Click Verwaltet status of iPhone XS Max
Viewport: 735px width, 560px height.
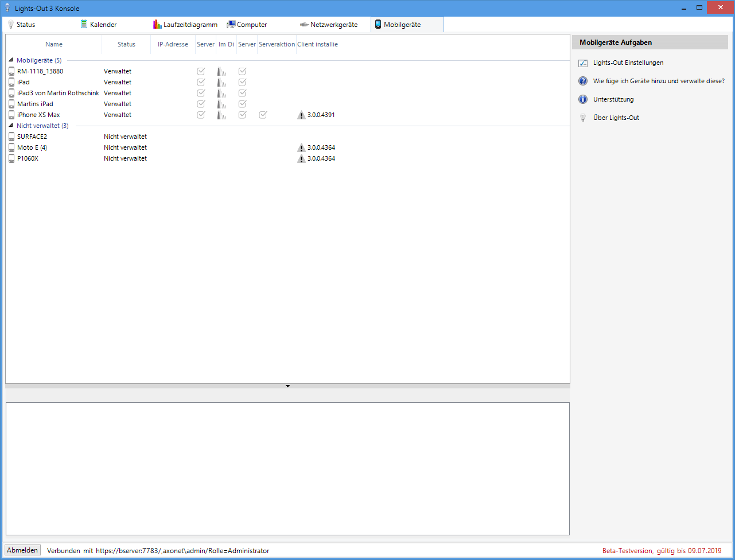tap(118, 115)
